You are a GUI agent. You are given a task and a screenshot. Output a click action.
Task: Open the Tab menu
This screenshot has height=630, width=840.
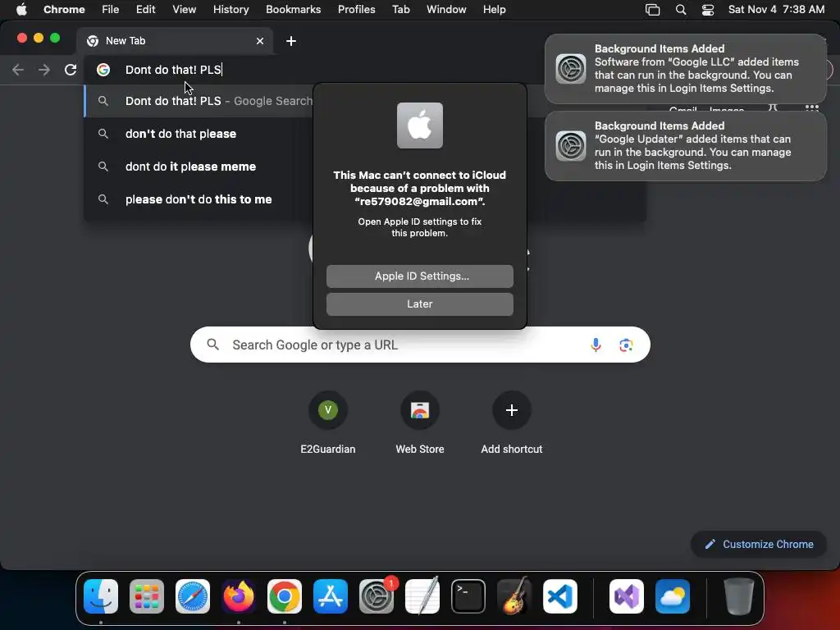(400, 9)
